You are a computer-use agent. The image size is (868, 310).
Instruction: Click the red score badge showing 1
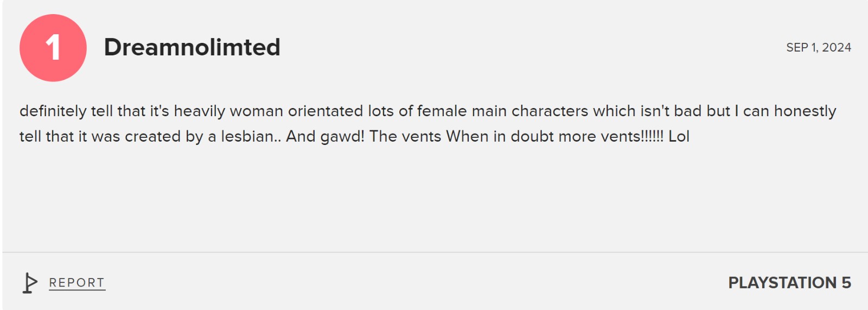[53, 48]
